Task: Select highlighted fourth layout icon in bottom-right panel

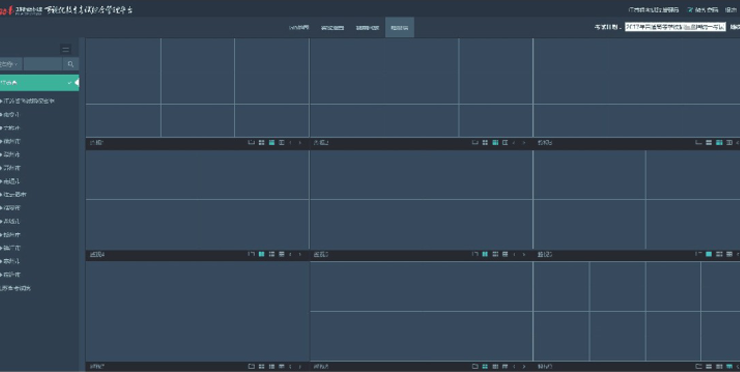Action: [730, 366]
